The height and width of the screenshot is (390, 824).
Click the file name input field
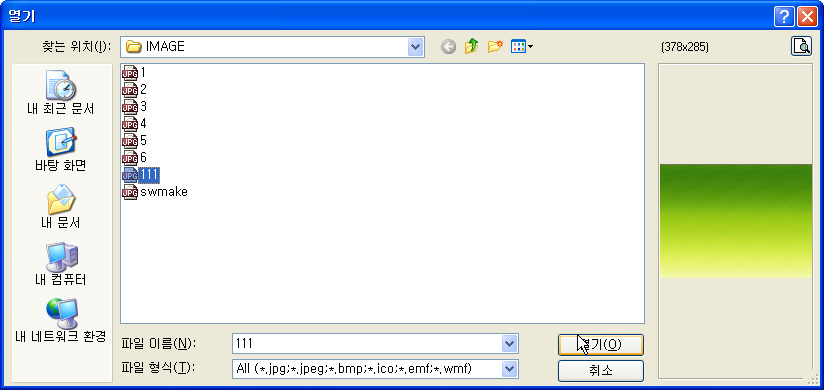coord(367,344)
